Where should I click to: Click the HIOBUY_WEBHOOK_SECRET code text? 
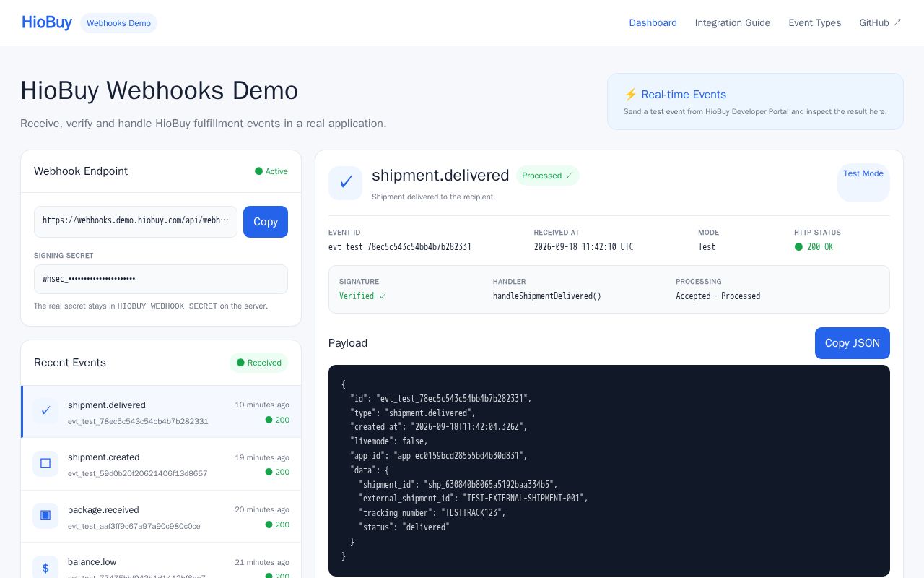click(167, 306)
